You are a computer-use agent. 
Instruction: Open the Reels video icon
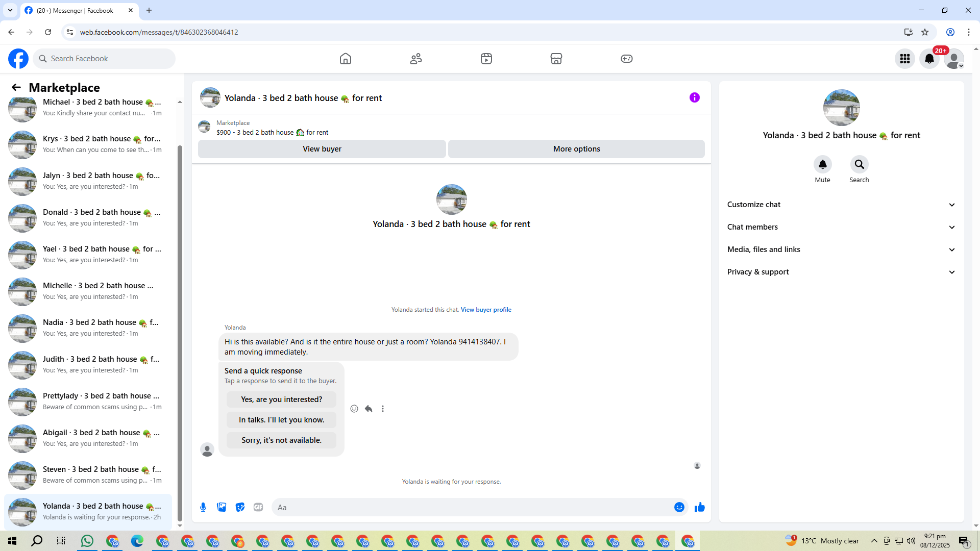coord(486,59)
